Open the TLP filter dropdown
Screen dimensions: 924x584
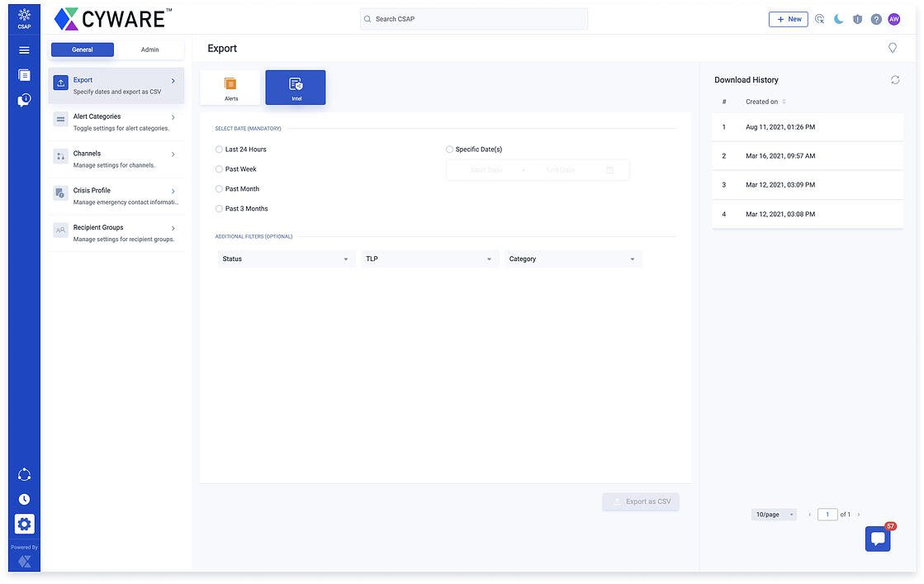coord(429,259)
